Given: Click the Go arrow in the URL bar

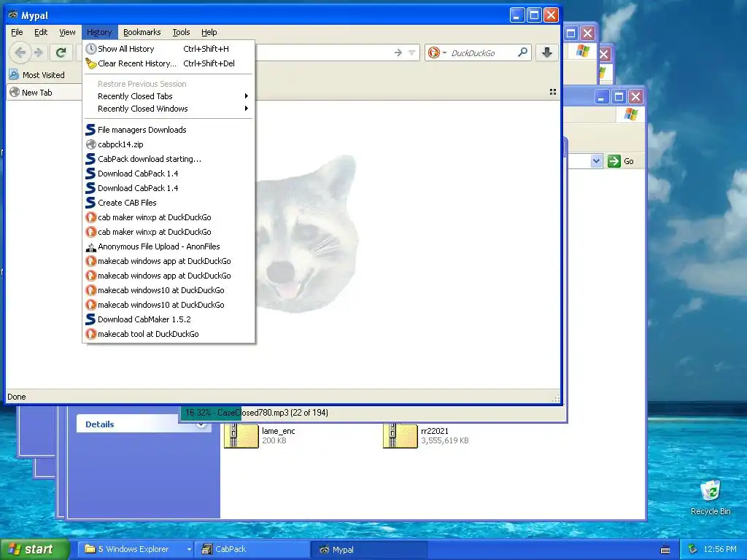Looking at the screenshot, I should coord(398,52).
